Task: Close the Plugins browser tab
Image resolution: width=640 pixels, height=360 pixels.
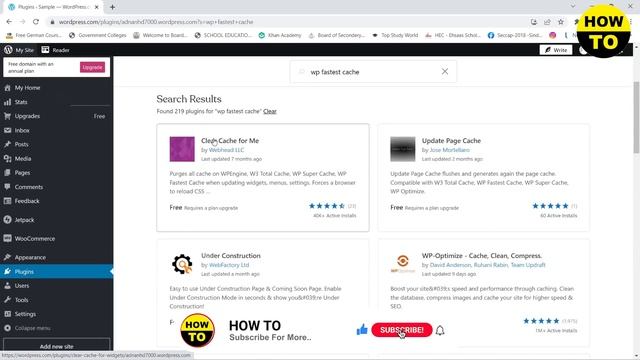Action: click(97, 7)
